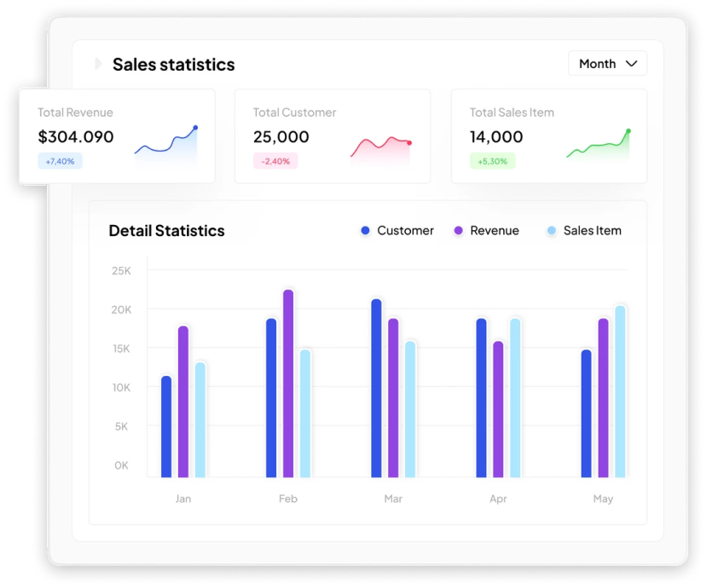Click the Apr axis label
This screenshot has height=588, width=707.
498,499
